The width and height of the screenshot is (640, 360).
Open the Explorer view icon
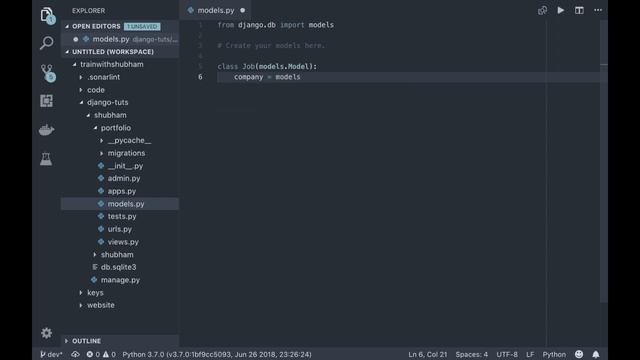pos(47,16)
